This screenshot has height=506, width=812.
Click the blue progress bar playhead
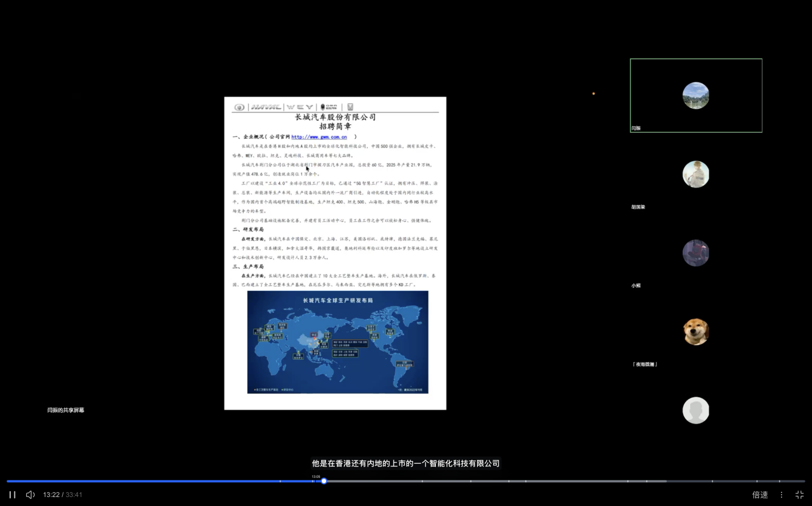(324, 481)
